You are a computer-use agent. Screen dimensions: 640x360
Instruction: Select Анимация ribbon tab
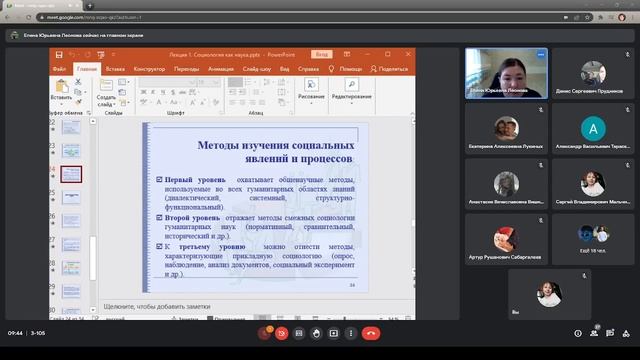221,69
